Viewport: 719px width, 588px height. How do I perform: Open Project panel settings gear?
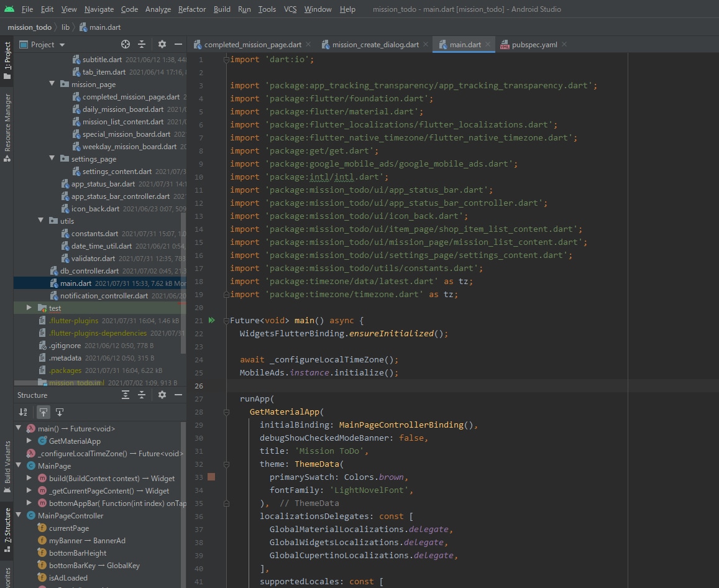(x=162, y=44)
